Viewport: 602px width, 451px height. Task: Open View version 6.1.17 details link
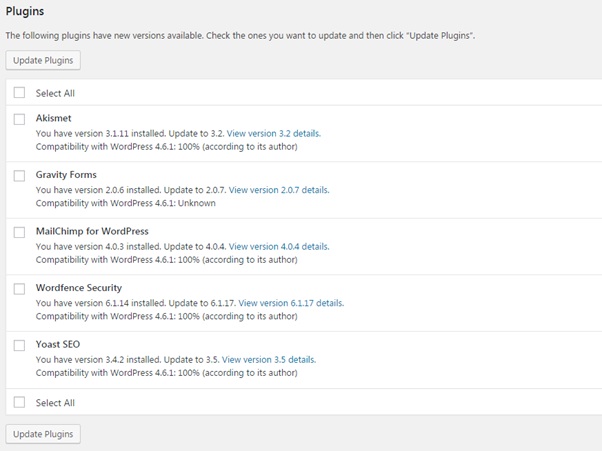coord(291,303)
